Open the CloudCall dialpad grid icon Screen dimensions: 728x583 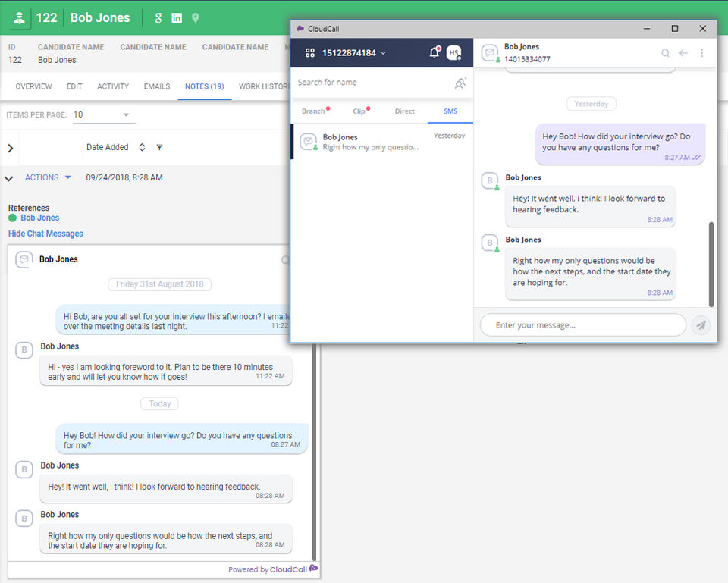point(309,53)
